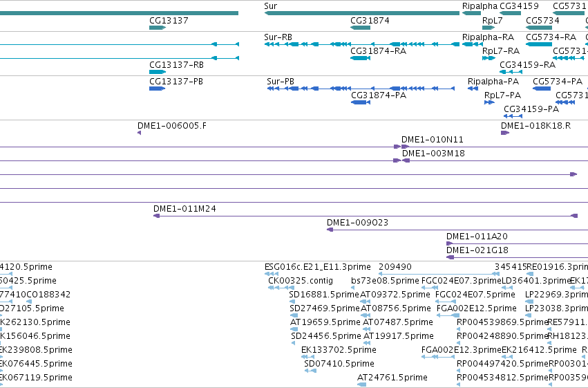The image size is (588, 388).
Task: Select the RpL7-PA protein label
Action: coord(502,95)
